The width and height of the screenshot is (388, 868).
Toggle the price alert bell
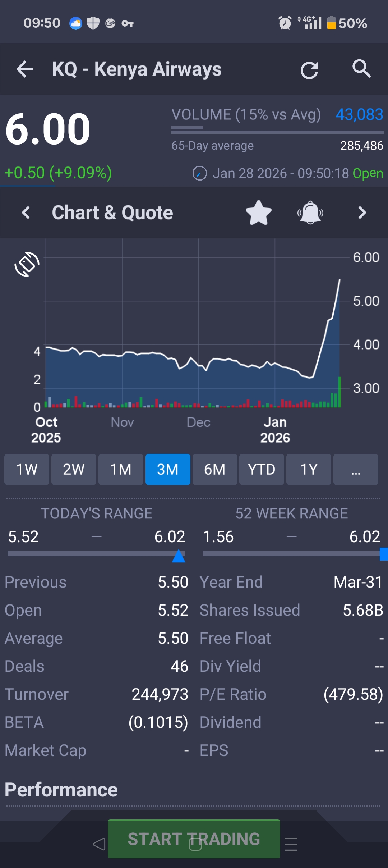(310, 213)
